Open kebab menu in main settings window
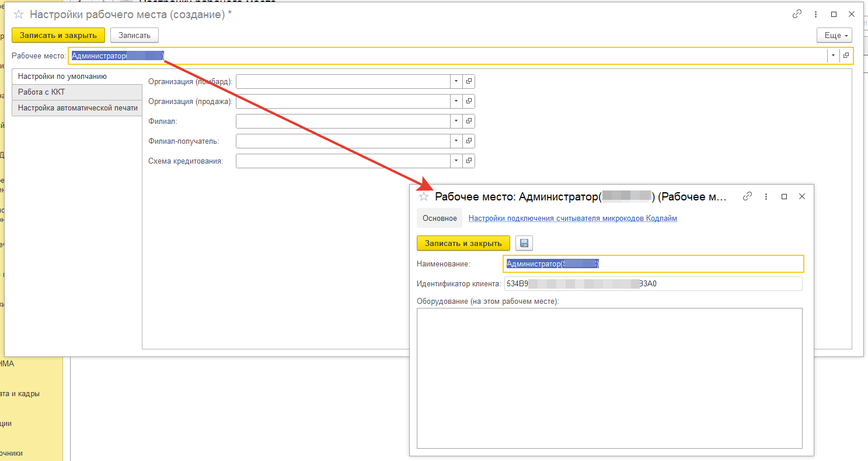The width and height of the screenshot is (868, 461). [x=816, y=15]
